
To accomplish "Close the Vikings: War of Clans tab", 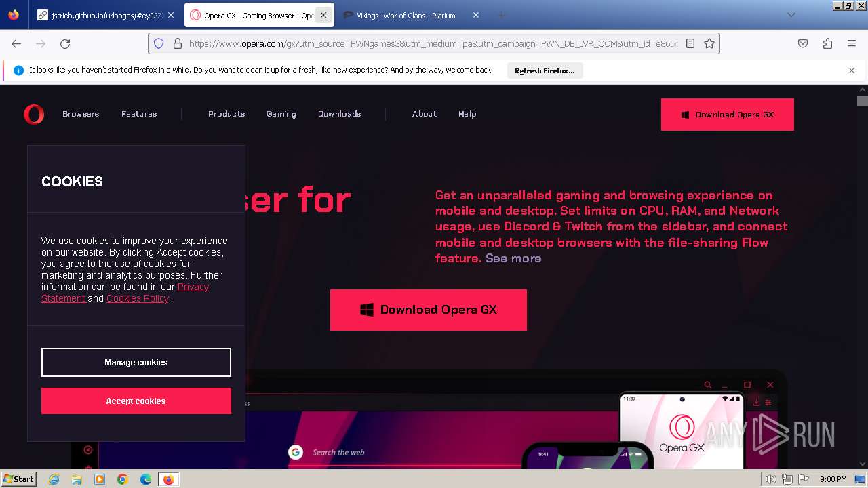I will (x=476, y=15).
